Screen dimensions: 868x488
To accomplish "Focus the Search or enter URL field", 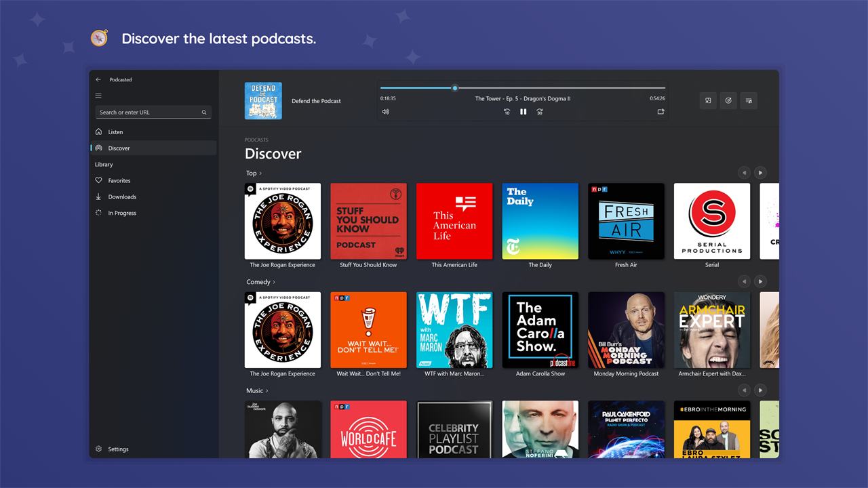I will (153, 113).
